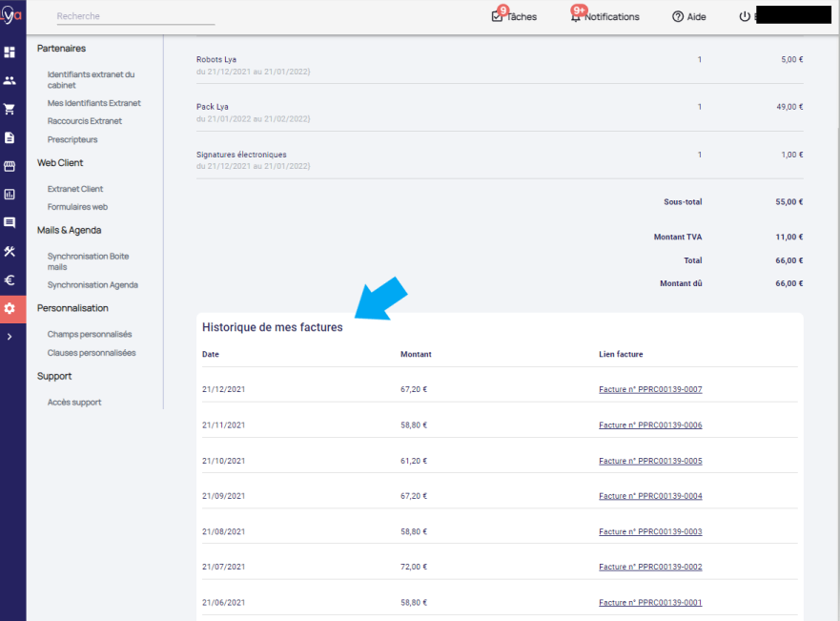The width and height of the screenshot is (840, 621).
Task: Open the statistics chart icon in sidebar
Action: (10, 195)
